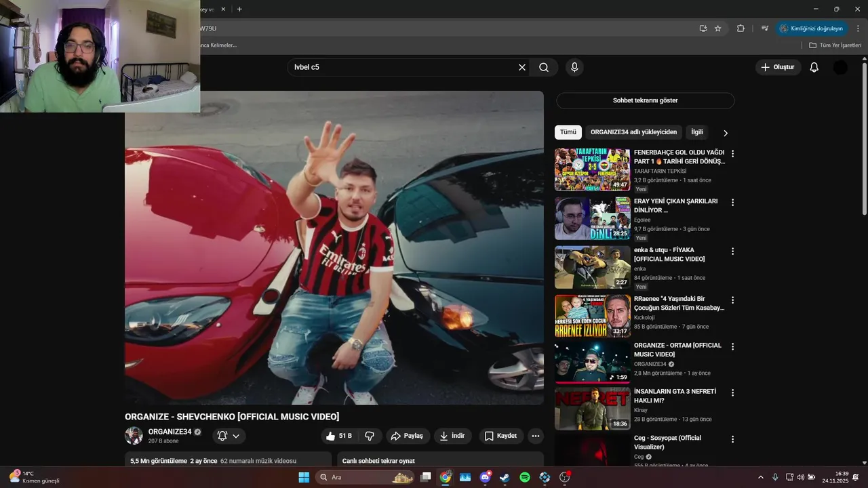
Task: Click Sohbet tekrarını göster button
Action: click(x=645, y=100)
